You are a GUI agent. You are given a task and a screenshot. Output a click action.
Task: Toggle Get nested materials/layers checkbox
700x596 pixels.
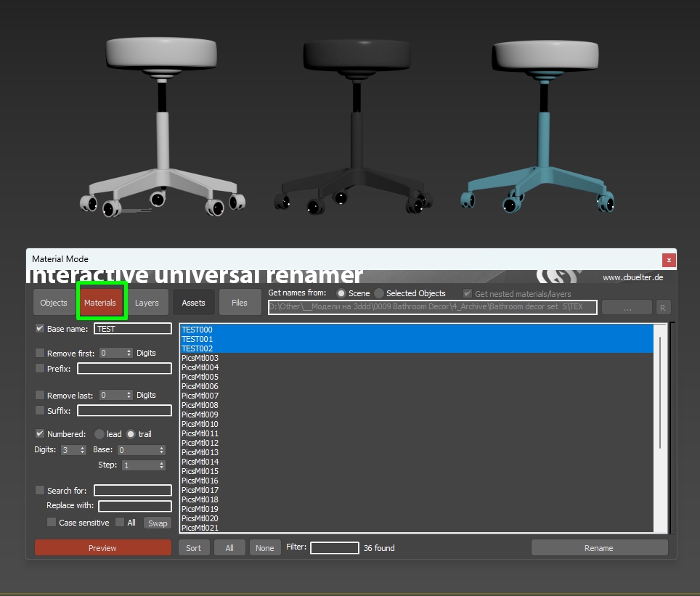click(468, 293)
